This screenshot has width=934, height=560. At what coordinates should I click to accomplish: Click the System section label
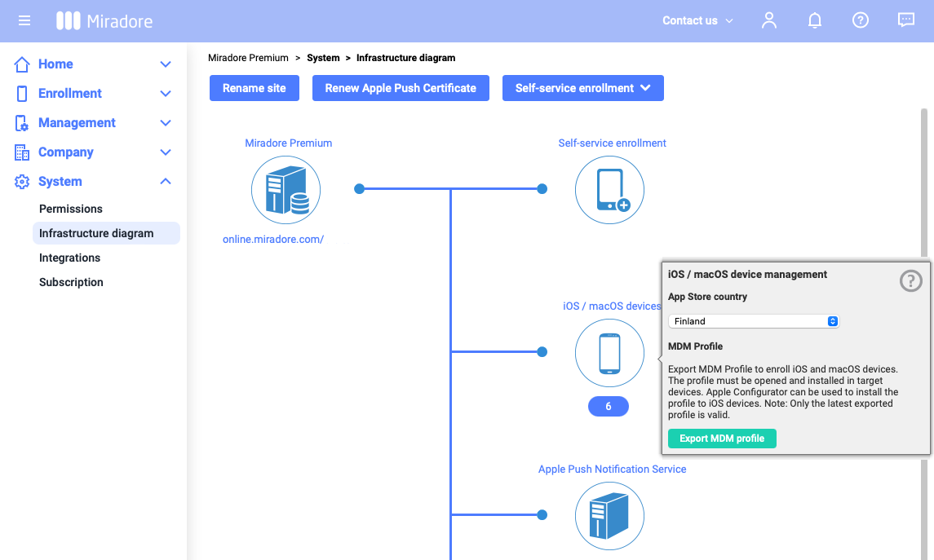click(x=60, y=182)
